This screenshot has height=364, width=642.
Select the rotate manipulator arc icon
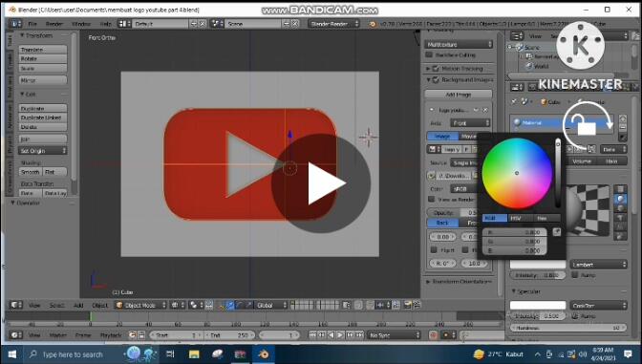240,305
